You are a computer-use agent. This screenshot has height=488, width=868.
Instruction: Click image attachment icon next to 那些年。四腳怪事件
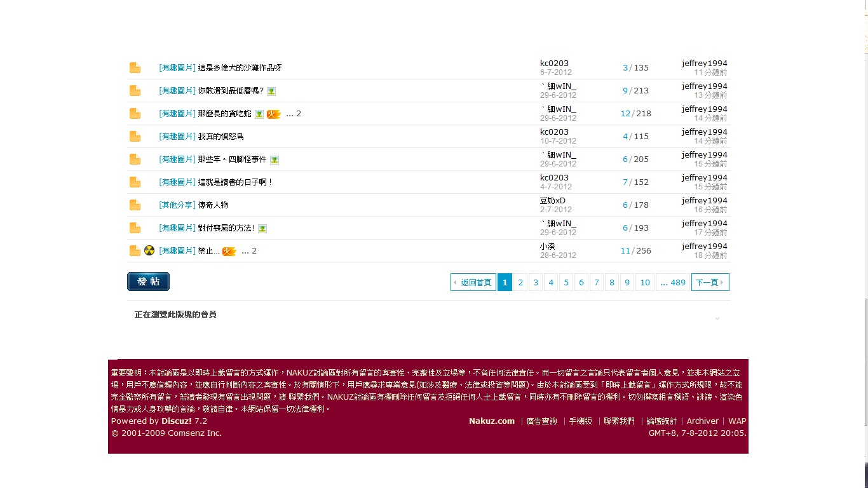[274, 160]
